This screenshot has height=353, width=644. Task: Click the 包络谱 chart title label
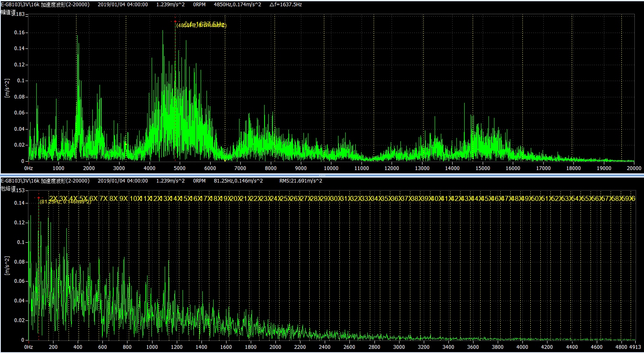click(8, 189)
